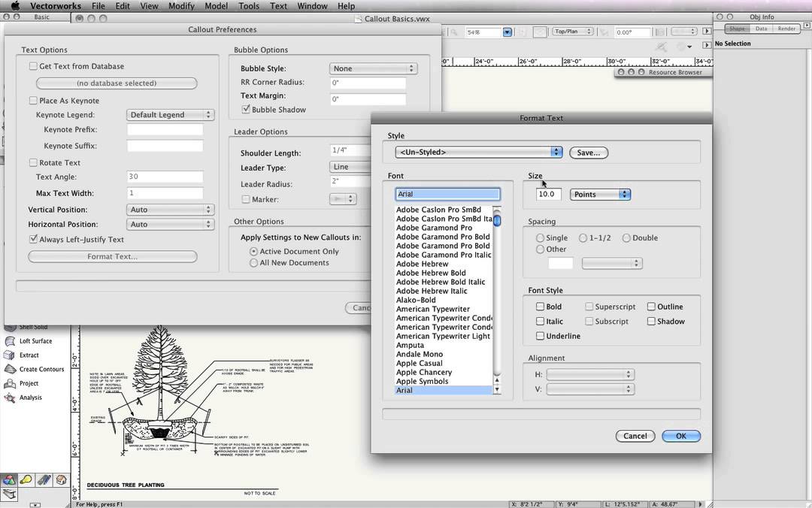
Task: Open the 54% zoom dropdown arrow
Action: (x=507, y=32)
